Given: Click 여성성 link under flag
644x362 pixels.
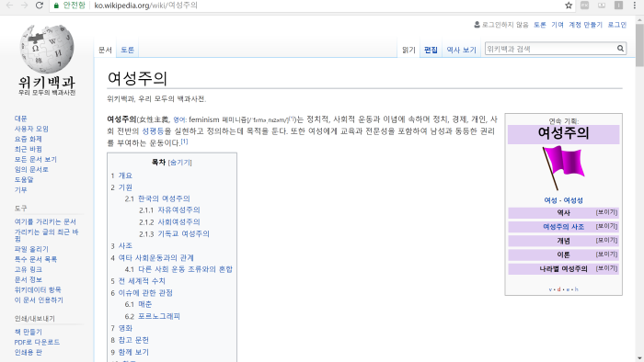Looking at the screenshot, I should coord(573,200).
